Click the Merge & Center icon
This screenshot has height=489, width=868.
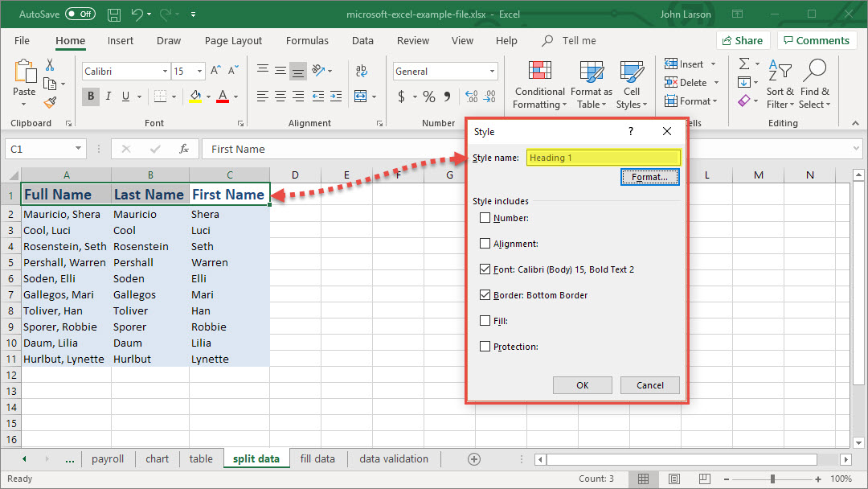point(361,97)
